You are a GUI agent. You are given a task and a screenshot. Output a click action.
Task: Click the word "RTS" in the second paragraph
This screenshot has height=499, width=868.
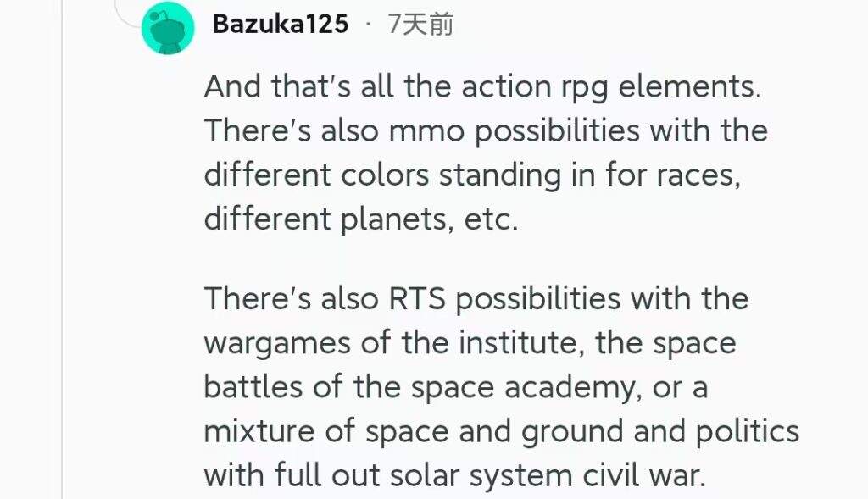(417, 299)
